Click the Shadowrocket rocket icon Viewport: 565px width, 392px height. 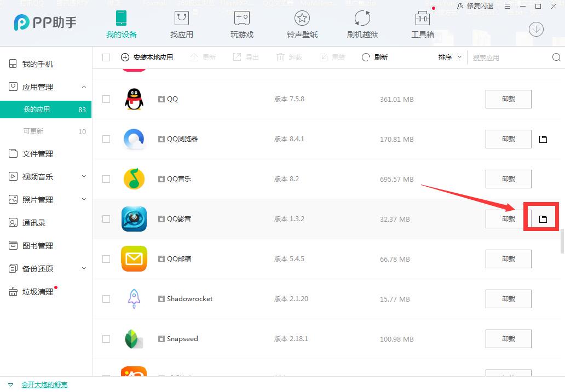click(x=134, y=299)
